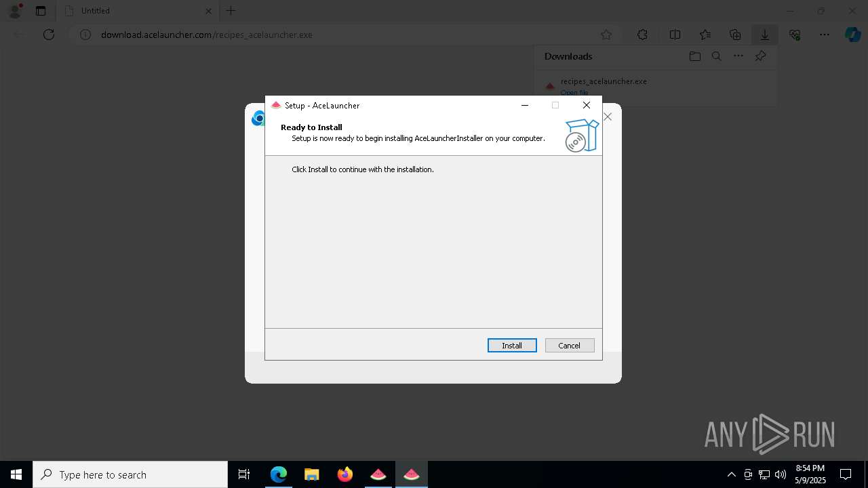Toggle the Downloads toolbar icon in Edge
This screenshot has width=868, height=488.
point(765,35)
